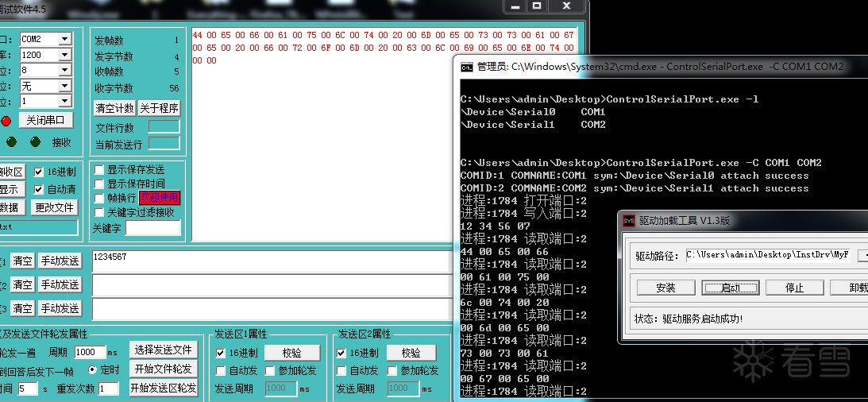Click the cmd.exe window title icon
This screenshot has width=868, height=402.
[467, 67]
